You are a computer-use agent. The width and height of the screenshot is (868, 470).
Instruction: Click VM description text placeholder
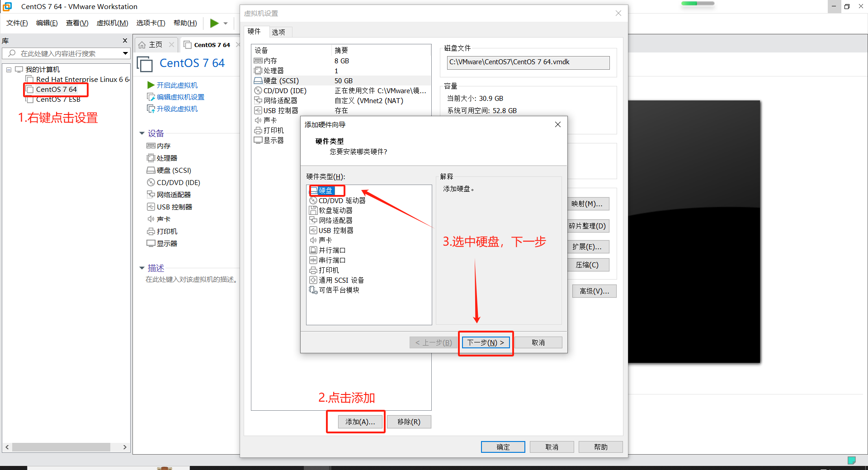click(191, 280)
